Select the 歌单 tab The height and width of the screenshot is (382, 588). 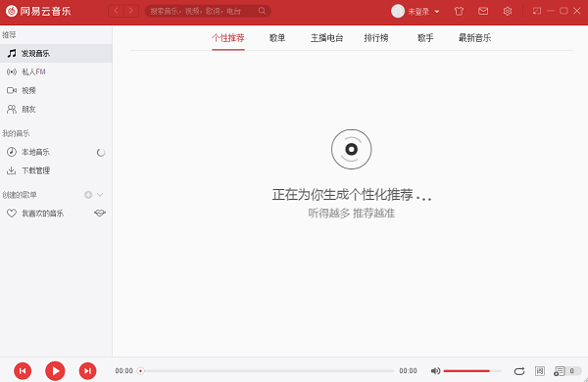click(x=277, y=38)
